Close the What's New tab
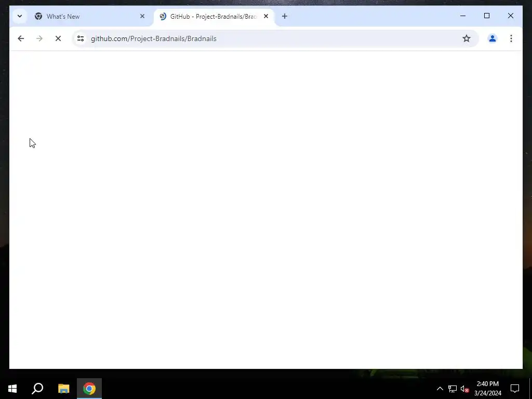532x399 pixels. click(142, 16)
